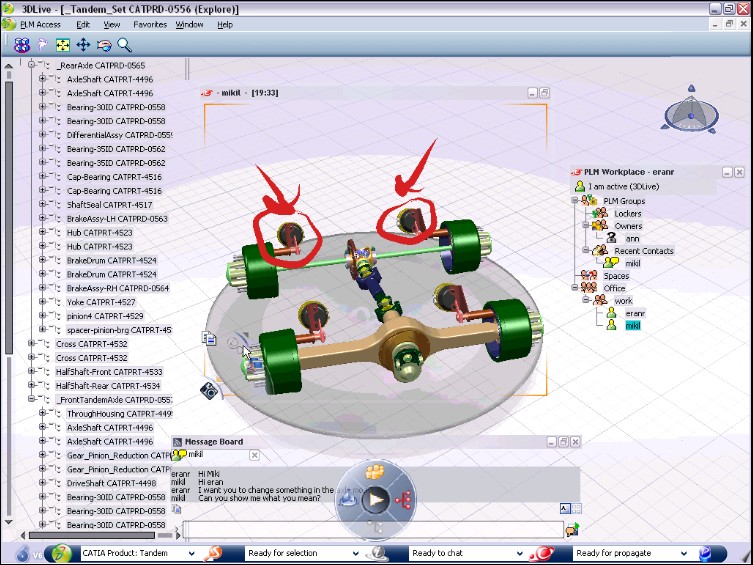This screenshot has height=565, width=753.
Task: Collapse the _FrontTandemAxle tree node
Action: coord(32,399)
